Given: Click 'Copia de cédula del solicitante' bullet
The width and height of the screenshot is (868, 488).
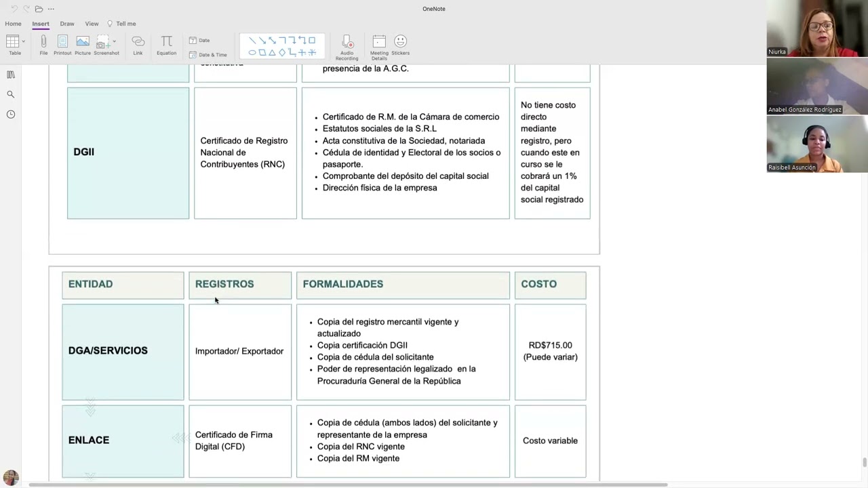Looking at the screenshot, I should 375,357.
